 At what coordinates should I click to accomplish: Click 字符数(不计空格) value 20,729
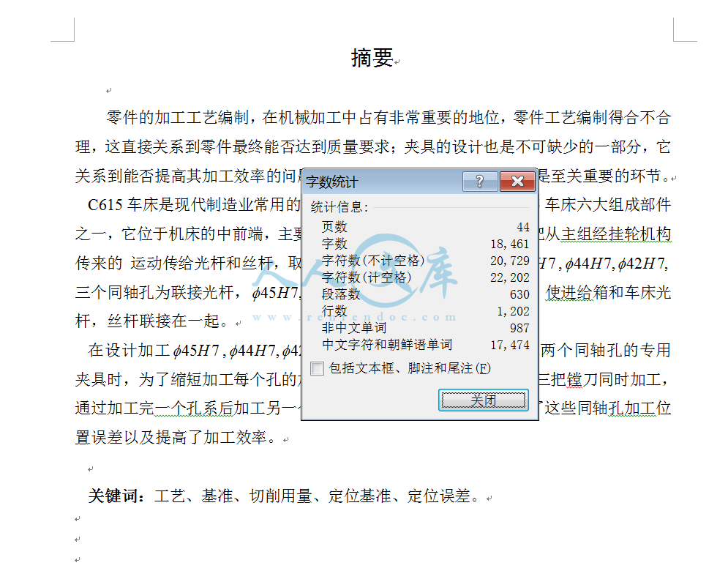point(510,261)
